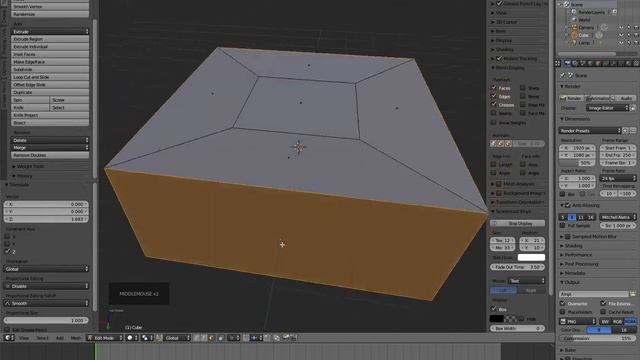
Task: Click the editor type icon in the 3D view header
Action: tap(8, 338)
